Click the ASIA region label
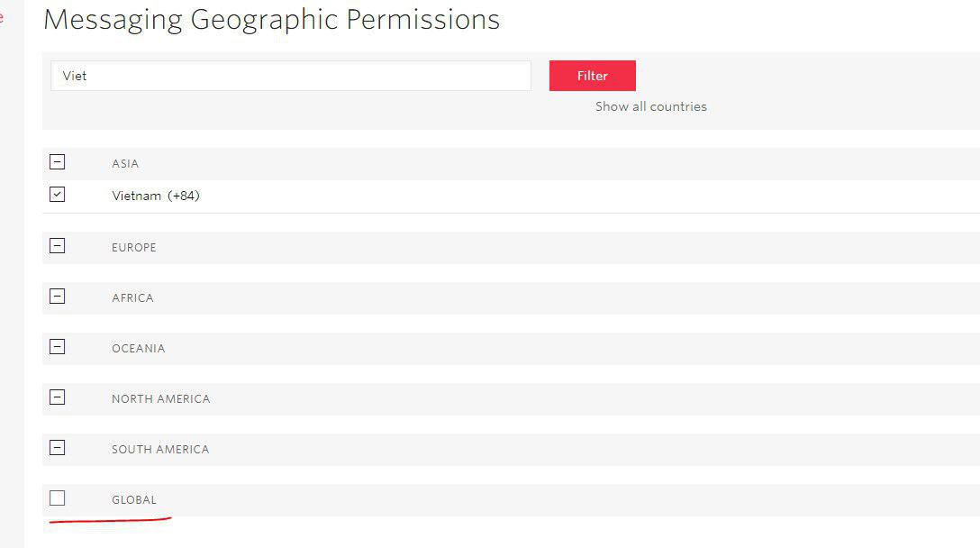Image resolution: width=980 pixels, height=548 pixels. [125, 164]
